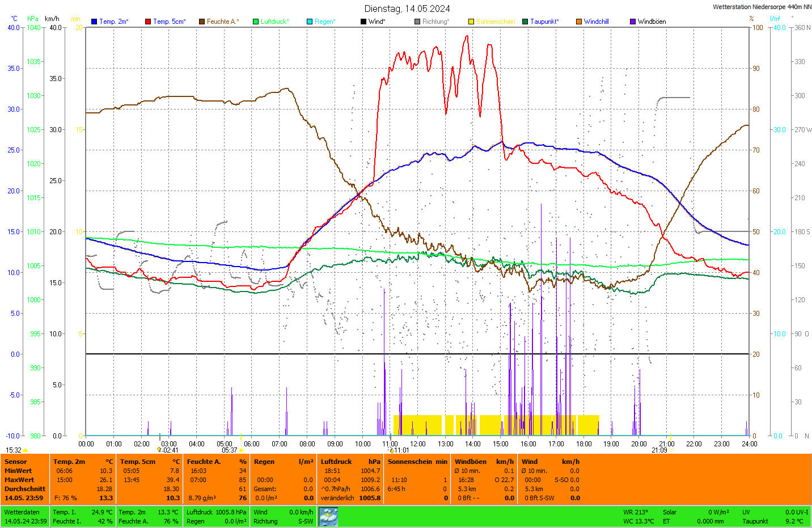Click the 12:00 time axis label
The width and height of the screenshot is (812, 528).
tap(418, 444)
